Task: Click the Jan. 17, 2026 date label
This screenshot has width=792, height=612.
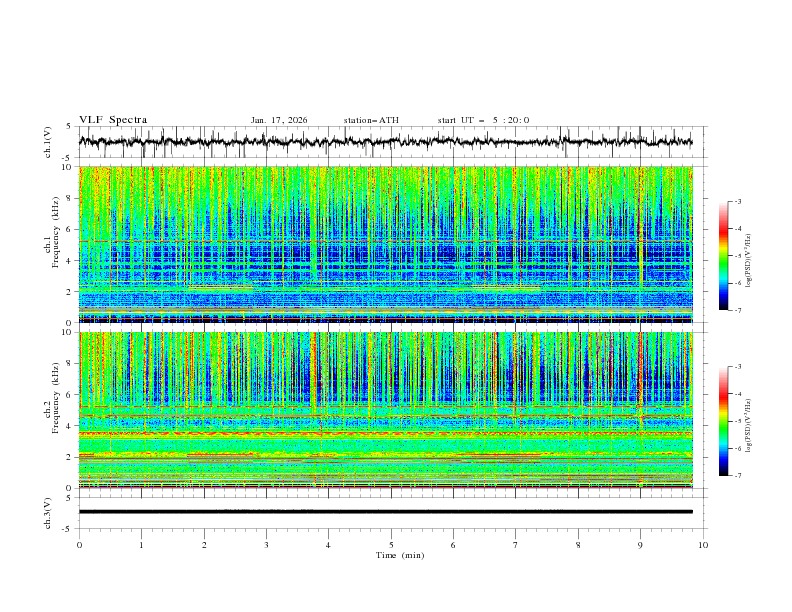Action: [x=279, y=120]
